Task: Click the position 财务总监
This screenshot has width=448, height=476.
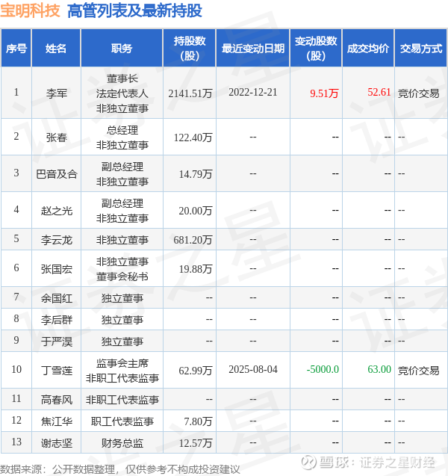Action: pos(122,443)
